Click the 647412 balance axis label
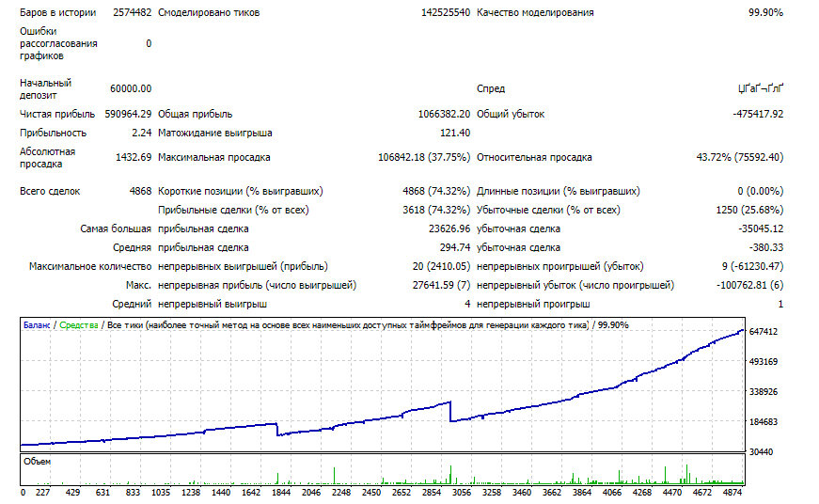 pos(764,332)
